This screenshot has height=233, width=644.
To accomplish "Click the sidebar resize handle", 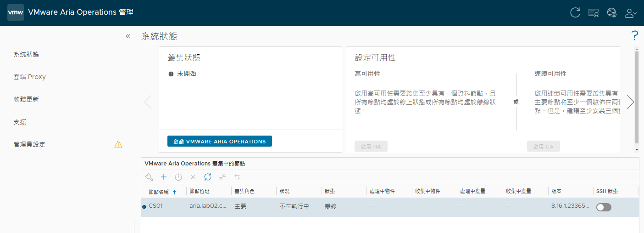I will [135, 227].
